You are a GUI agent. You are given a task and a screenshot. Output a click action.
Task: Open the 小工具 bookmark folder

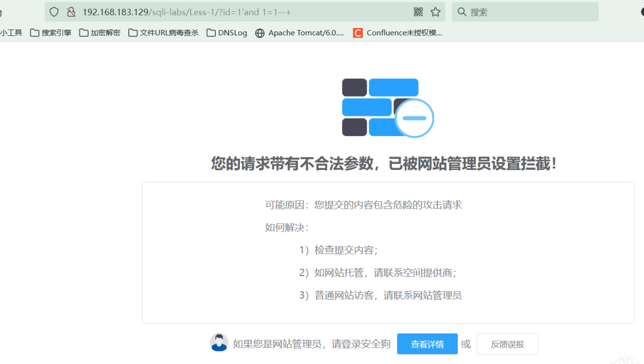point(11,33)
